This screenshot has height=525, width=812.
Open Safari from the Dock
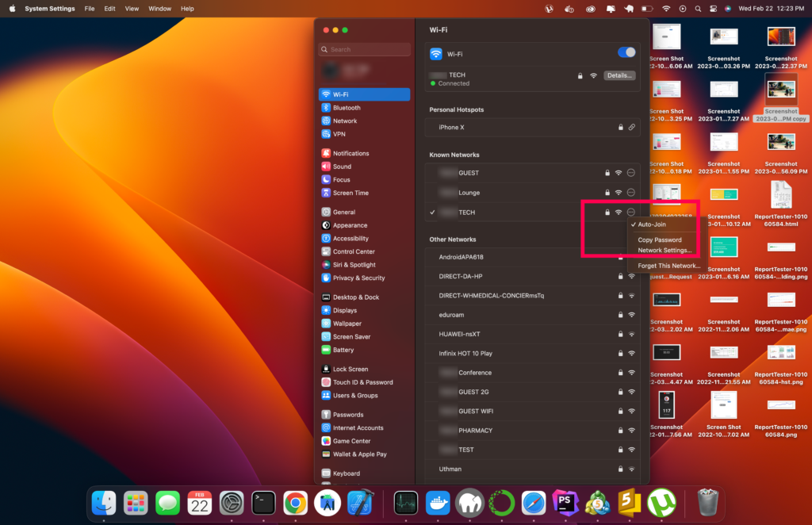pyautogui.click(x=534, y=503)
